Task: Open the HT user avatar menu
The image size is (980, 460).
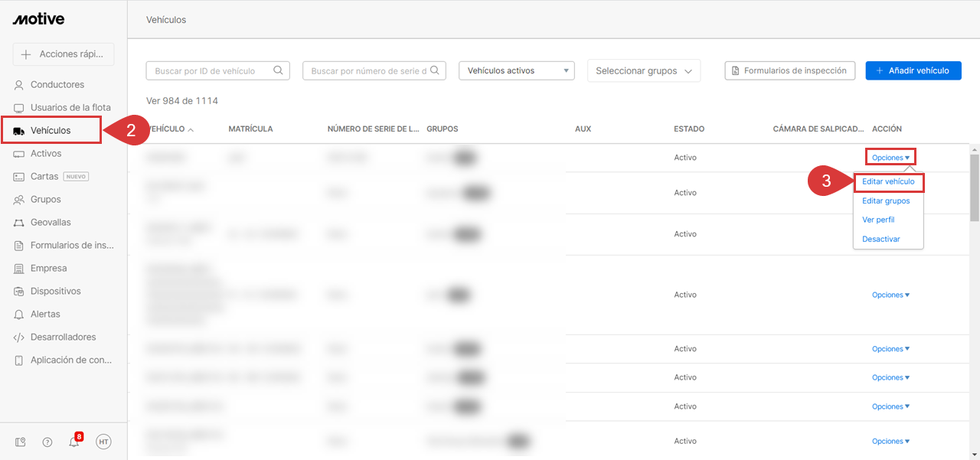Action: pos(103,442)
